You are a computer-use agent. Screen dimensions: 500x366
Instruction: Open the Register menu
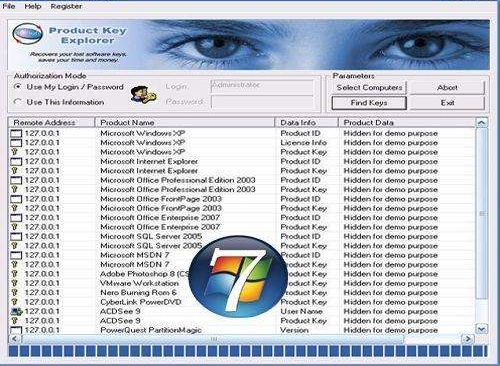click(x=66, y=6)
